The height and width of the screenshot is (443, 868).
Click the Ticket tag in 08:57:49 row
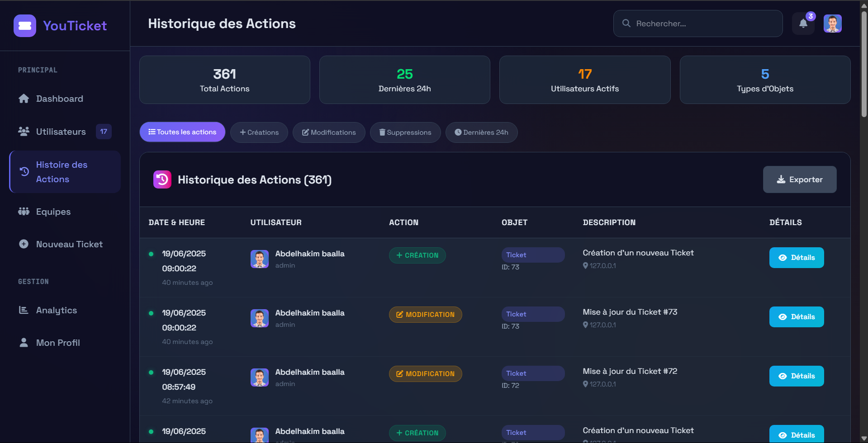(533, 373)
